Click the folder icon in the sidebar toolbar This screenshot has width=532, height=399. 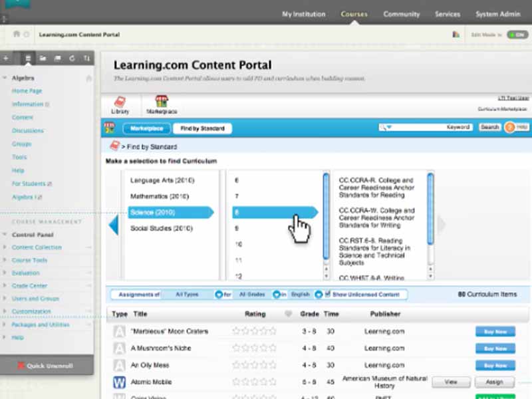pyautogui.click(x=43, y=59)
